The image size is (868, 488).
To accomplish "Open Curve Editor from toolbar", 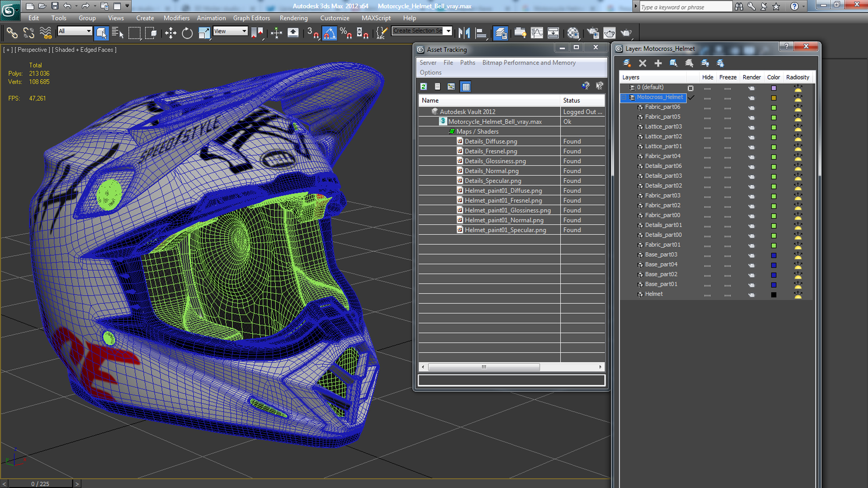I will pyautogui.click(x=537, y=33).
